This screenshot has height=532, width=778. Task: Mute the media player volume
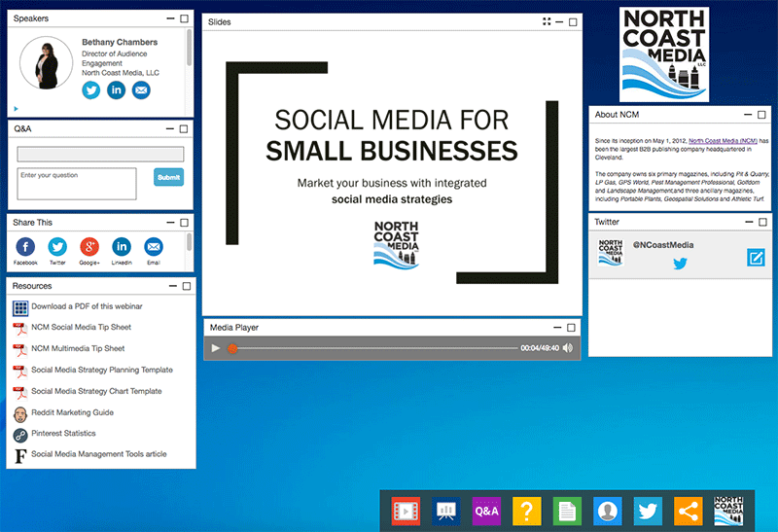(568, 348)
